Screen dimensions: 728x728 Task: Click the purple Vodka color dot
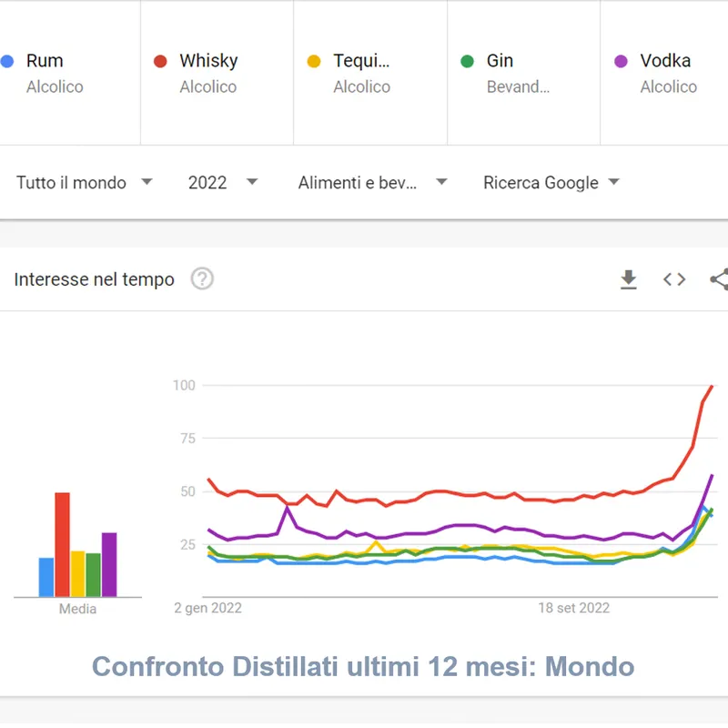[x=622, y=62]
